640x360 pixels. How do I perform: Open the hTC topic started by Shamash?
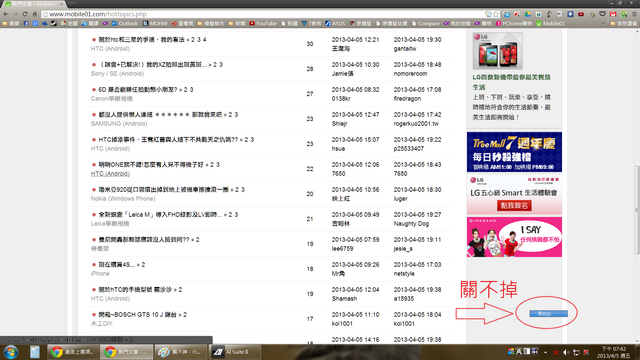(x=140, y=289)
